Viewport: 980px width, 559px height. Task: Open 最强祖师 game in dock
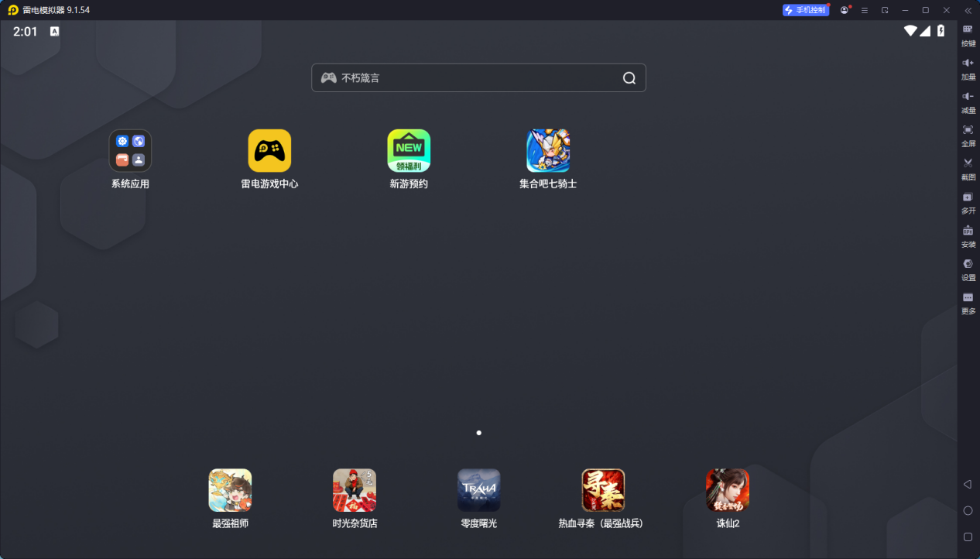[x=230, y=490]
